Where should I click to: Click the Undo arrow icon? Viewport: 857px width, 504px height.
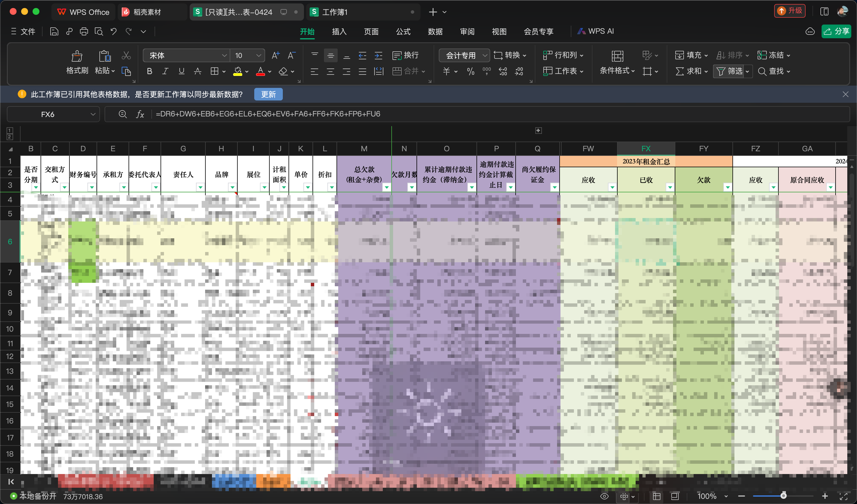[x=114, y=32]
